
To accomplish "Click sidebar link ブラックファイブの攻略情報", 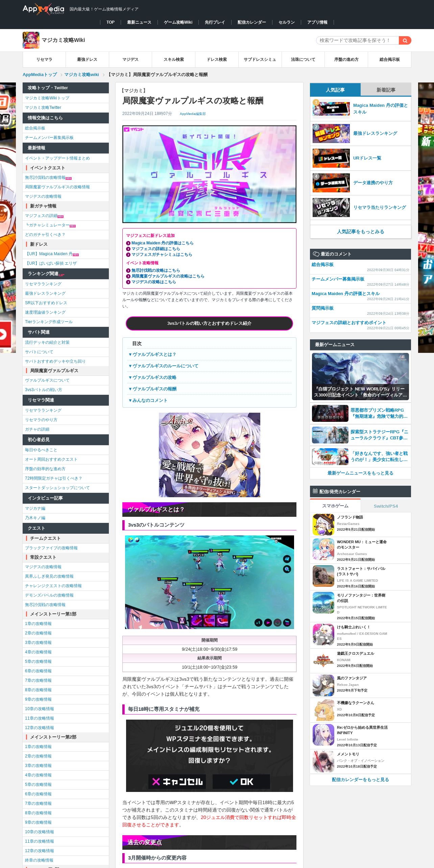I will [x=51, y=548].
